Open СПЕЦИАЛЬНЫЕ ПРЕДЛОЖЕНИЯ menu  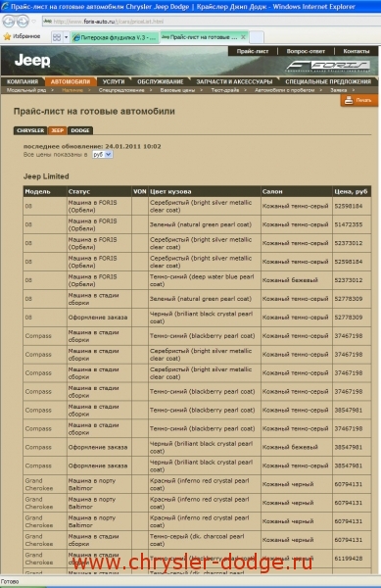click(x=328, y=81)
